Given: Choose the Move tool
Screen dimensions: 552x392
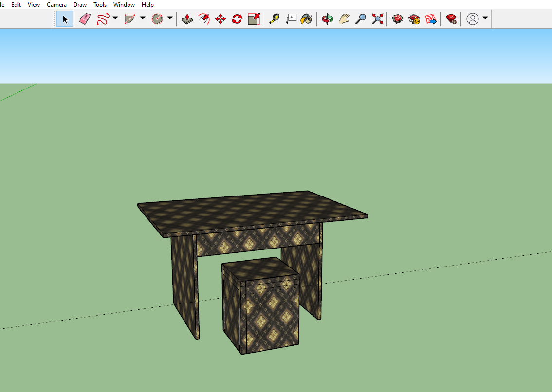Looking at the screenshot, I should point(221,19).
